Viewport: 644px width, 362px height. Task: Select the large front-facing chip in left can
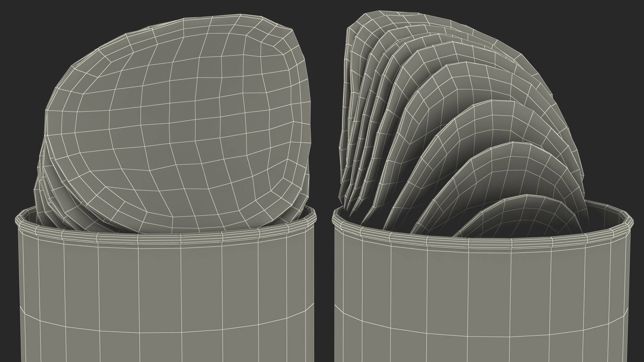click(x=178, y=124)
